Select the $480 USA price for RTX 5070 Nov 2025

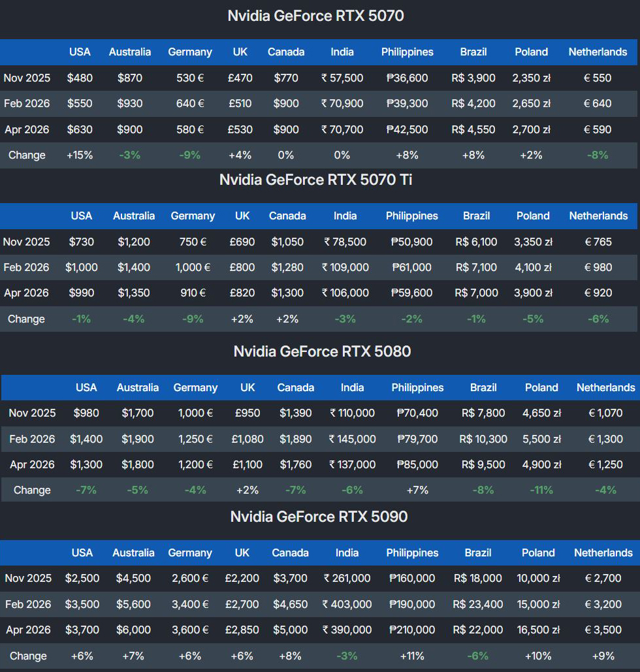(x=80, y=78)
